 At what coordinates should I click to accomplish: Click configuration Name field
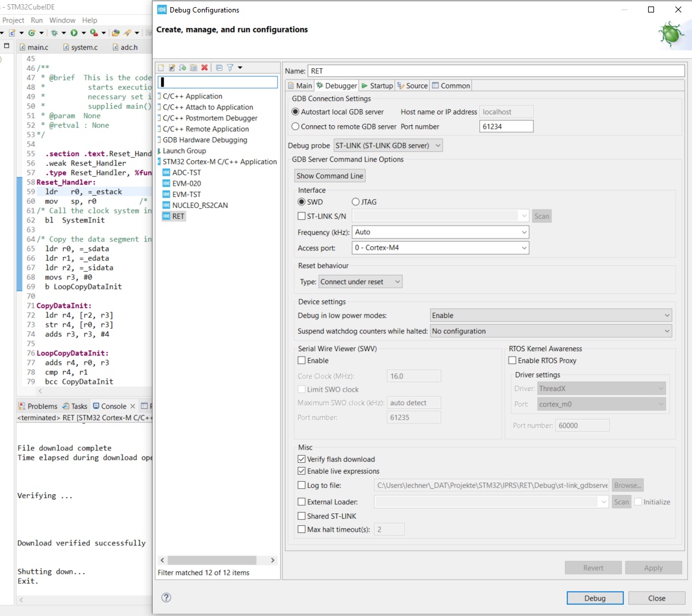[x=496, y=71]
